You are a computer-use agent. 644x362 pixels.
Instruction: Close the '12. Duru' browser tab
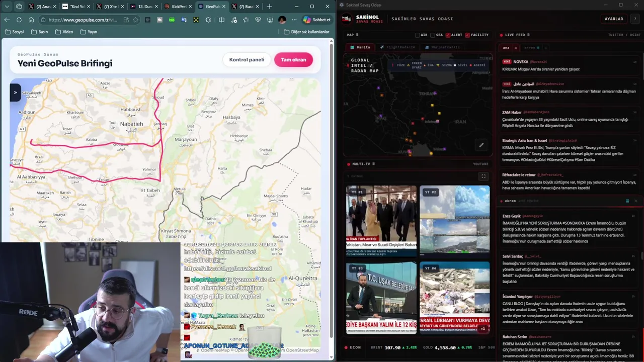157,7
